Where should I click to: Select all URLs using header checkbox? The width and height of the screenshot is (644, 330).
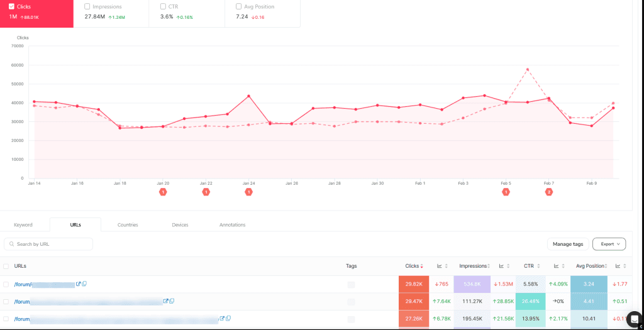6,266
